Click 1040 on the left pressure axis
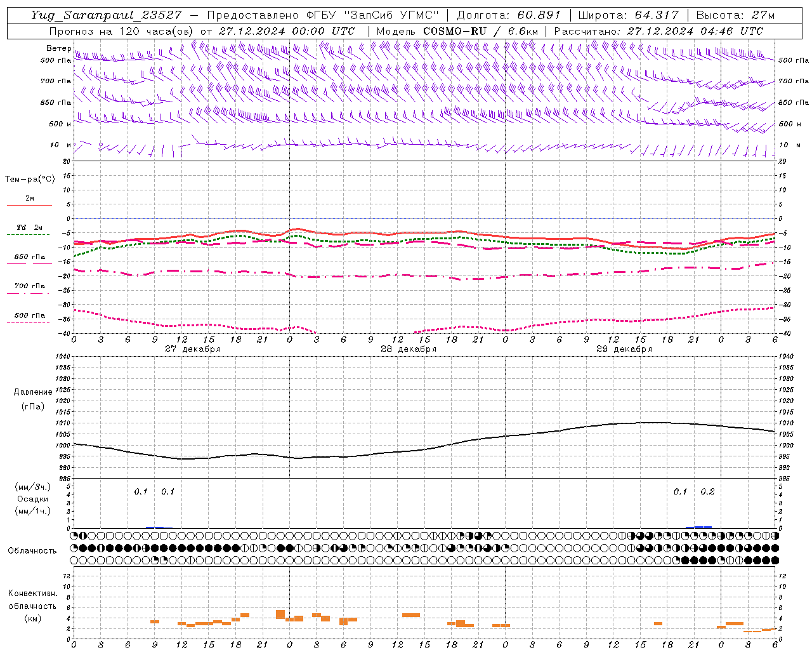The width and height of the screenshot is (812, 650). point(62,357)
